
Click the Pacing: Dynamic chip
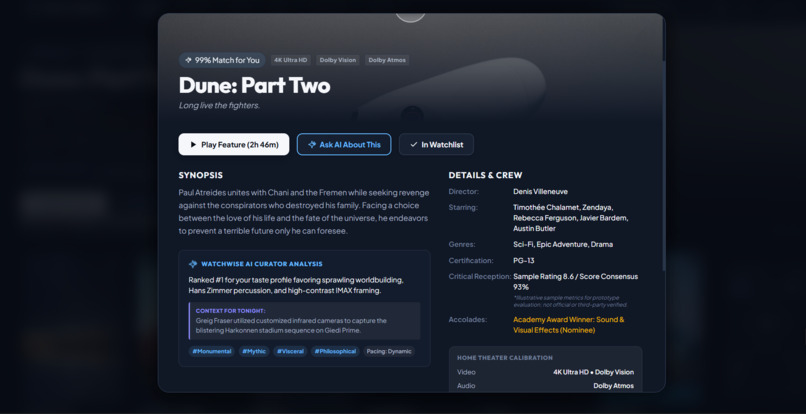(x=389, y=351)
